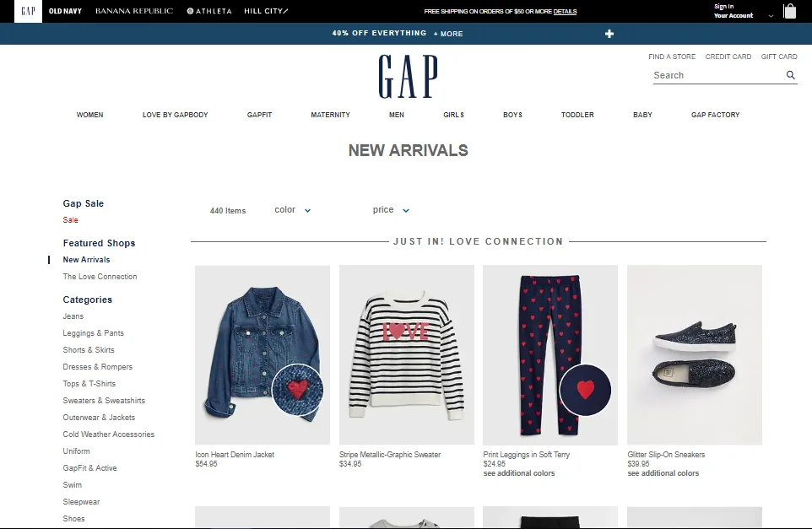The height and width of the screenshot is (529, 812).
Task: Expand the promo banner plus icon
Action: pyautogui.click(x=609, y=34)
